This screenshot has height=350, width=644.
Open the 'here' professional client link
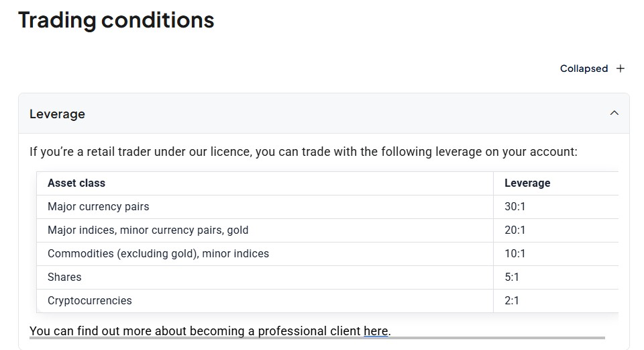(376, 331)
